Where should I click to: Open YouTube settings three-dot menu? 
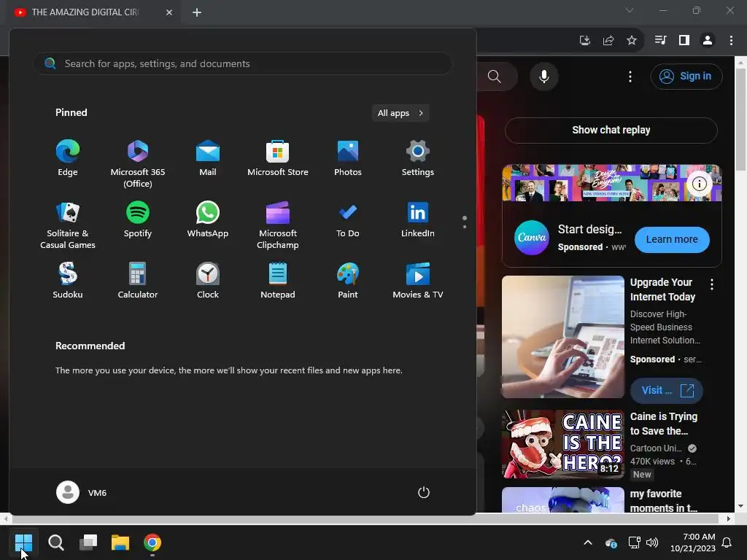click(x=630, y=76)
